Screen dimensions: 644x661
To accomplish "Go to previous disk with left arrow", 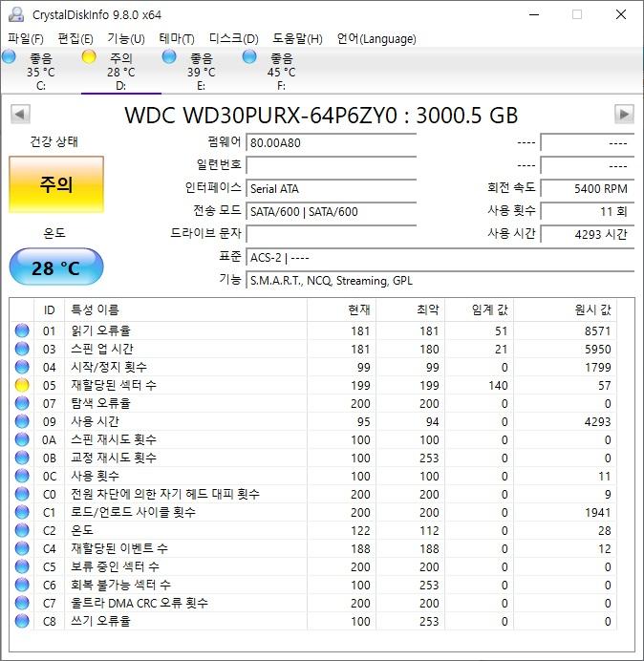I will pyautogui.click(x=20, y=115).
